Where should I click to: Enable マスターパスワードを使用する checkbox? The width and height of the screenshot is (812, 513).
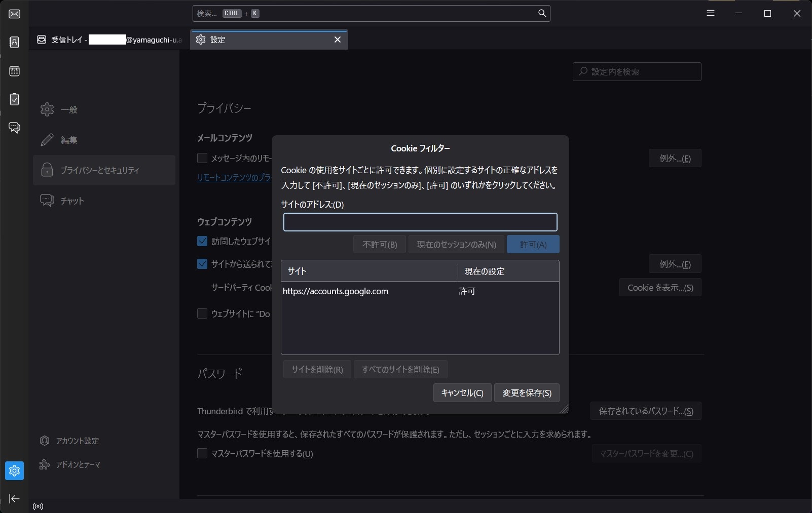tap(202, 453)
